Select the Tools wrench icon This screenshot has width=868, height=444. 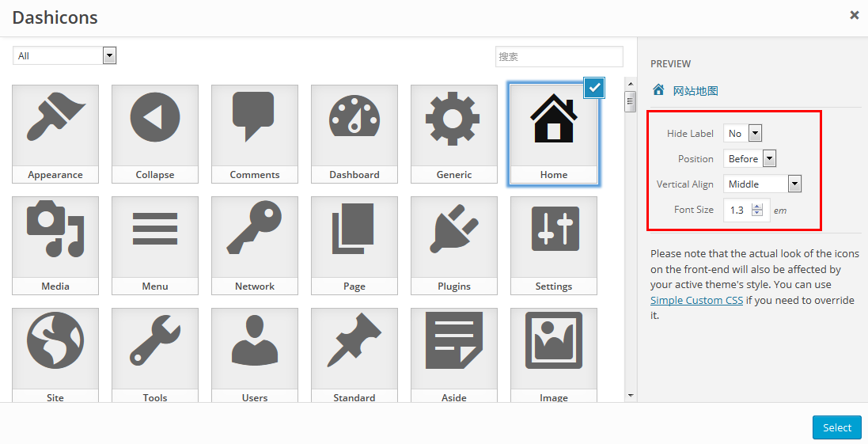(x=155, y=348)
